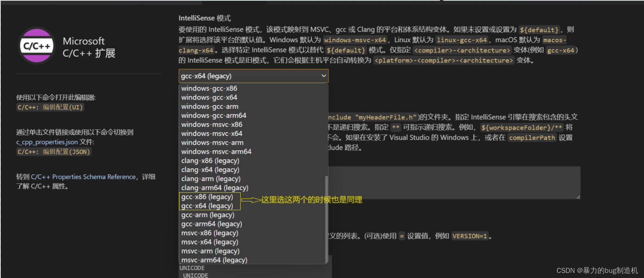The height and width of the screenshot is (278, 644).
Task: Click the include path text area resize grip
Action: click(578, 197)
